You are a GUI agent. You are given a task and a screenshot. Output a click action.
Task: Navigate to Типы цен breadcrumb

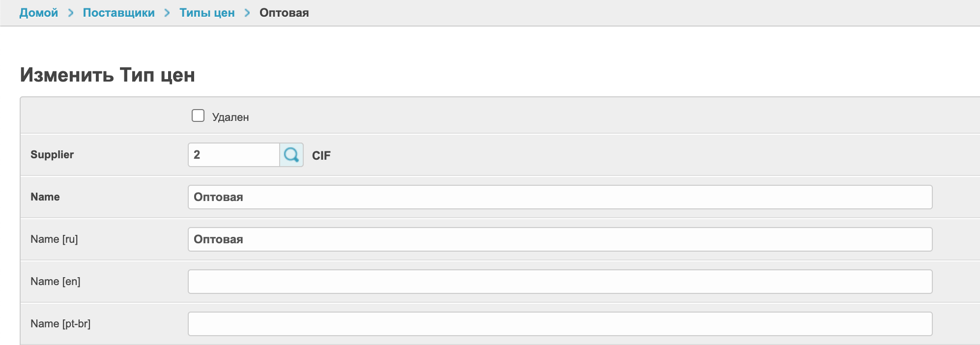[x=207, y=13]
